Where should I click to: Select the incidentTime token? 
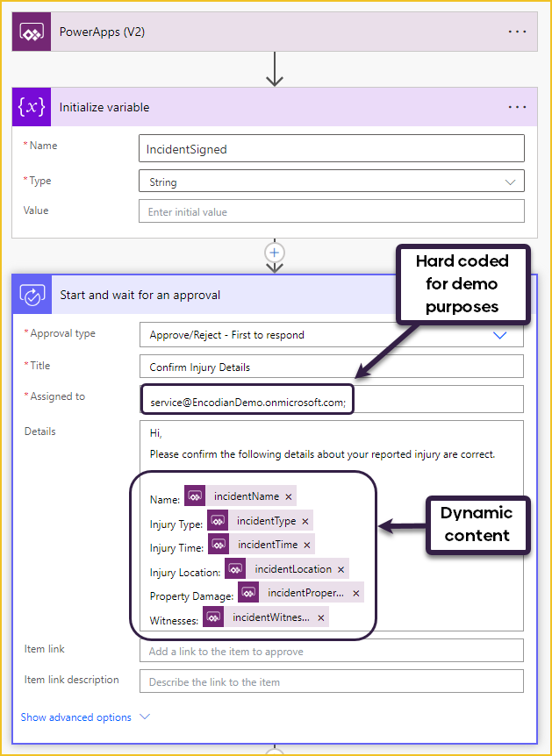(x=262, y=545)
